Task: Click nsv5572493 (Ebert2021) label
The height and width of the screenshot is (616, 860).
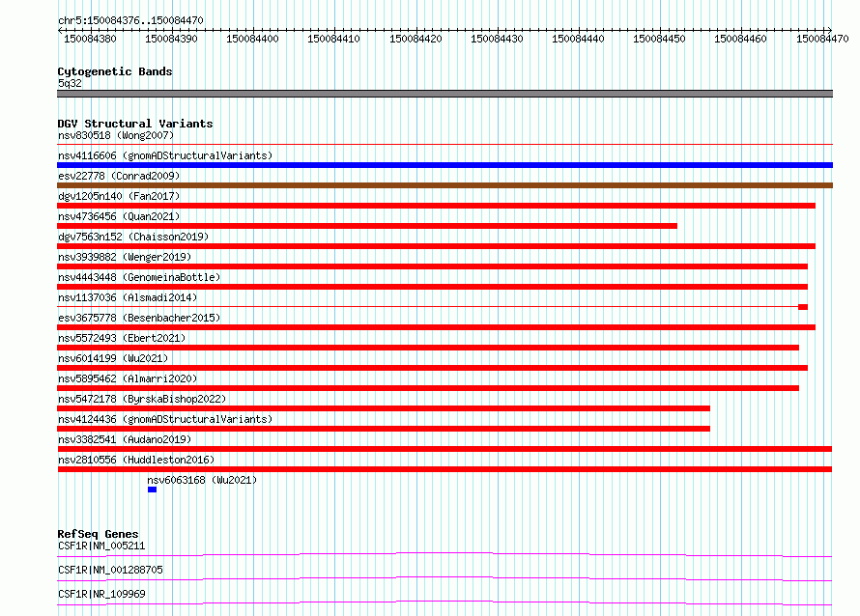Action: 122,338
